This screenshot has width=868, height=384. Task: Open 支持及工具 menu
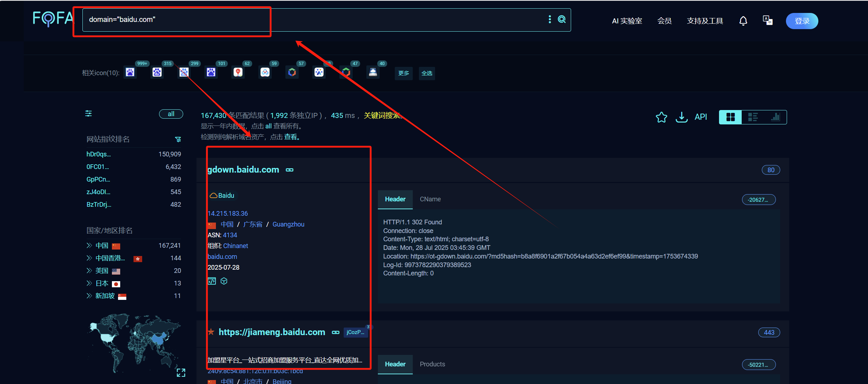(705, 21)
